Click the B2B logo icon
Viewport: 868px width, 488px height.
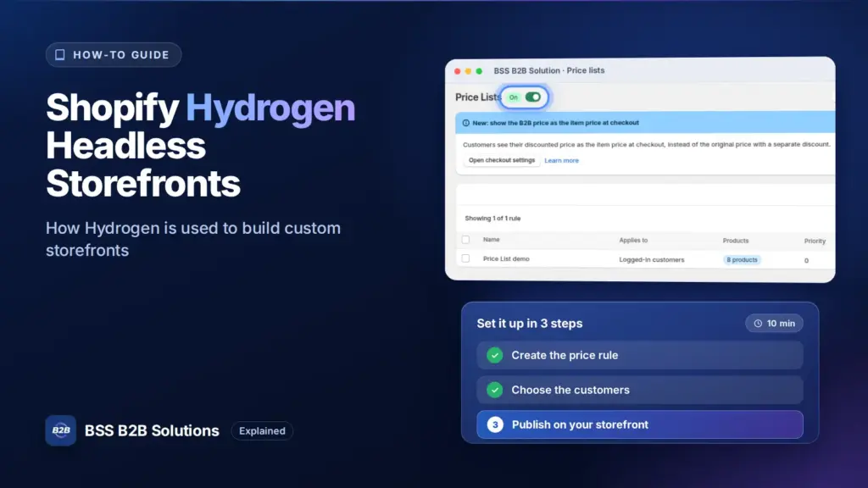61,430
